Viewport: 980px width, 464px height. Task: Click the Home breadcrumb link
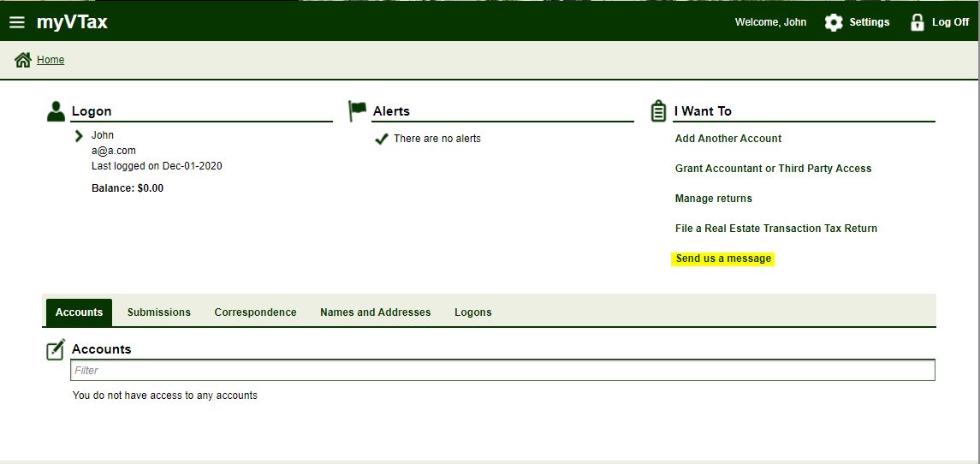click(50, 60)
